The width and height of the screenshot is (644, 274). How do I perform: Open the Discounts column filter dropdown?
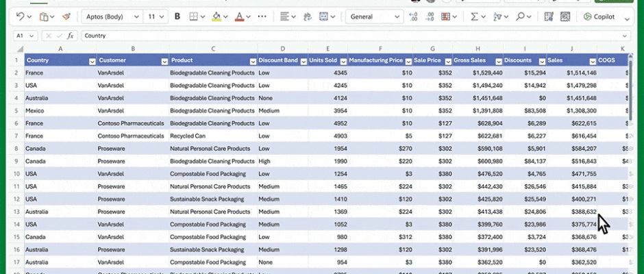click(542, 62)
